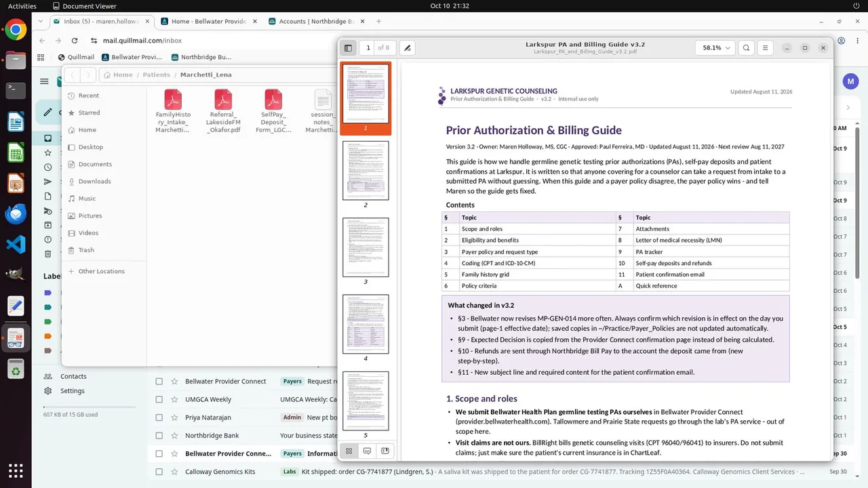Image resolution: width=868 pixels, height=488 pixels.
Task: Jump to page 5 thumbnail in sidebar
Action: pos(366,401)
